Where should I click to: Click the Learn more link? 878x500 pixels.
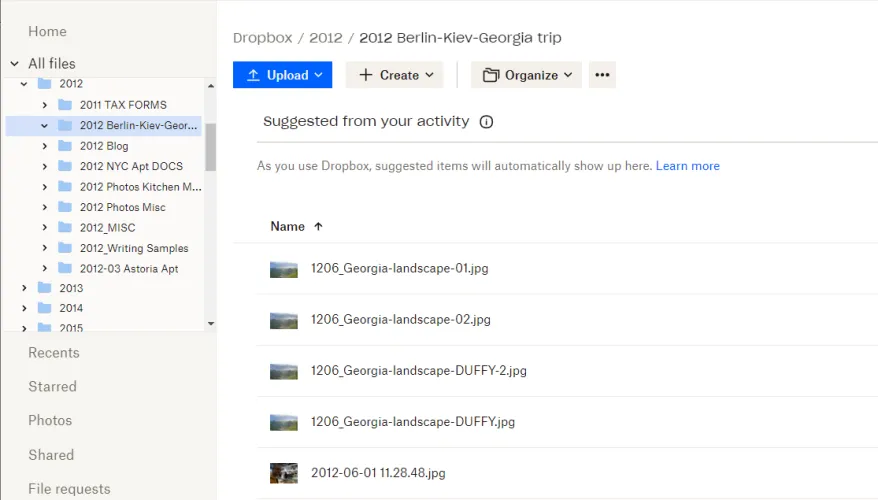point(687,166)
